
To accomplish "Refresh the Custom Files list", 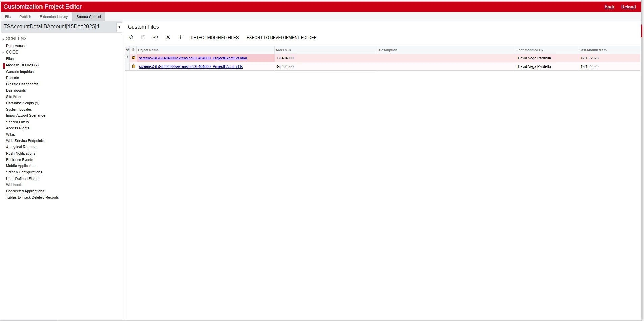I will pyautogui.click(x=131, y=37).
